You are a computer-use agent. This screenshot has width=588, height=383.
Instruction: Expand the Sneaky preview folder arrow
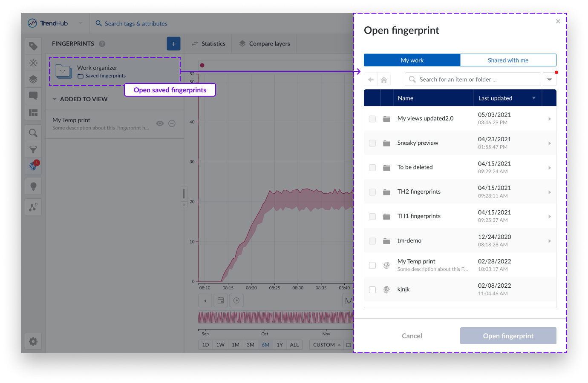(549, 143)
